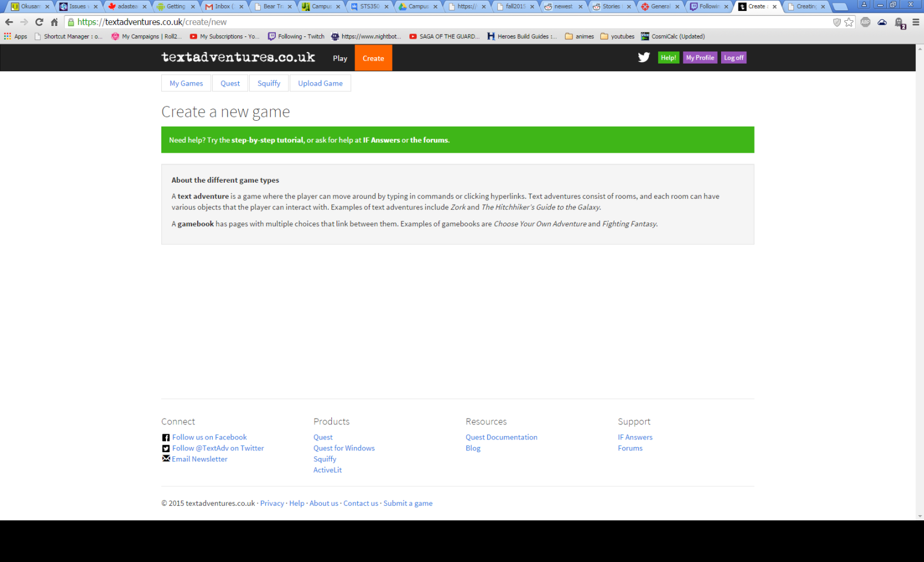Open a new browser tab
The width and height of the screenshot is (924, 562).
coord(840,7)
